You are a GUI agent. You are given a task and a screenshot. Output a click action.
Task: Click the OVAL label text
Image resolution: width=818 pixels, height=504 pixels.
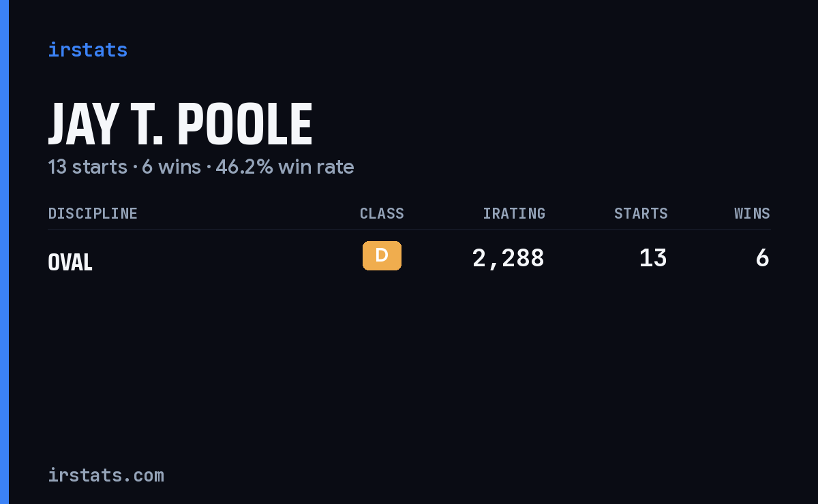click(x=70, y=262)
